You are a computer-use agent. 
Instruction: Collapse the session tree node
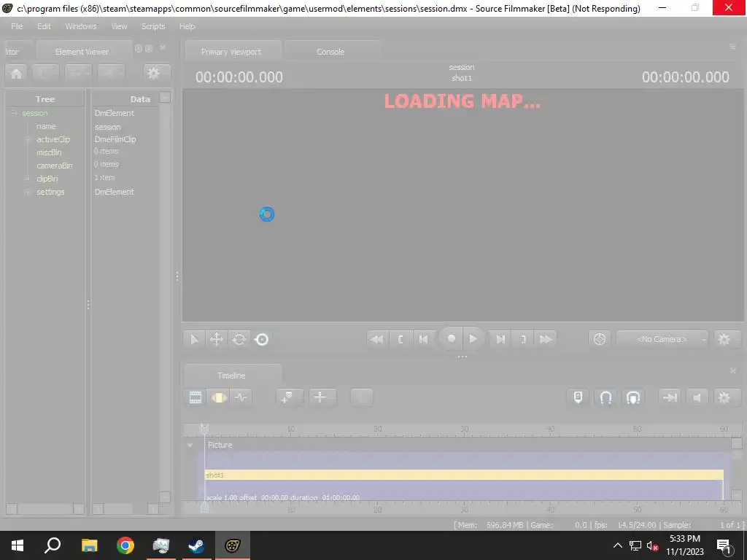[14, 113]
